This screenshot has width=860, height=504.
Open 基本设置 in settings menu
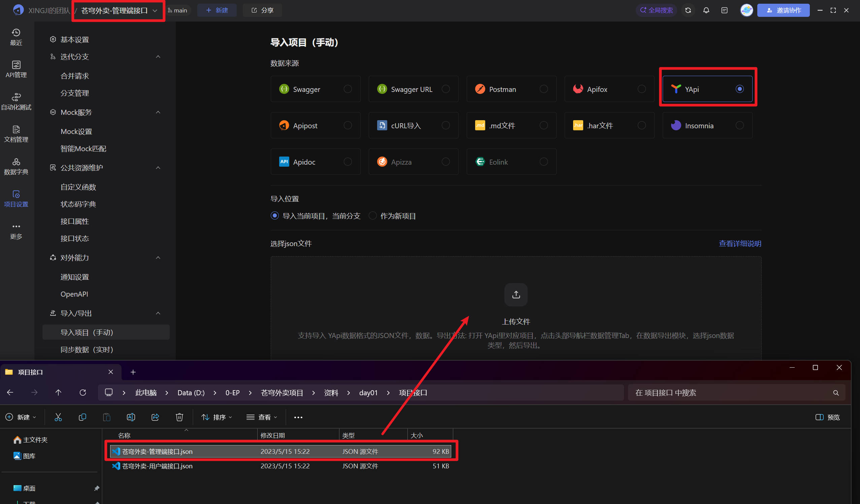(74, 40)
